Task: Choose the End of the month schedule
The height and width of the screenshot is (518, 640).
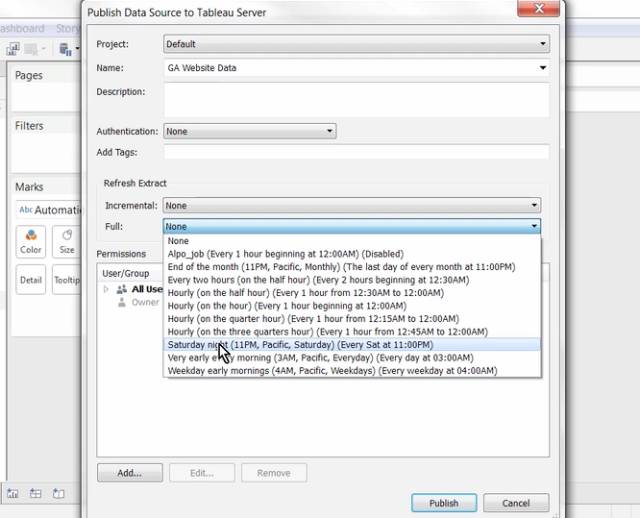Action: point(340,267)
